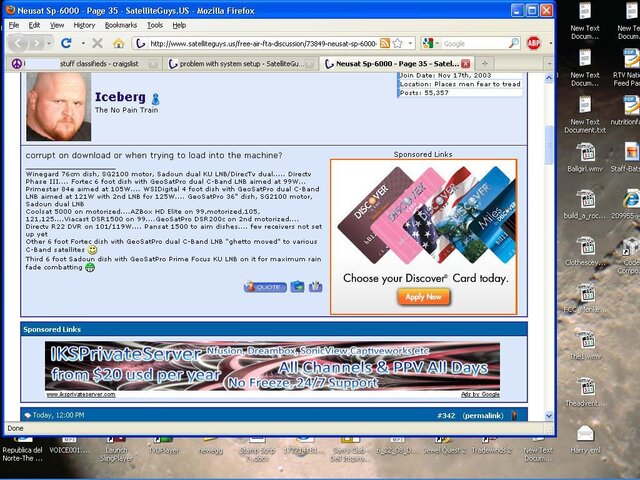Click the forward navigation arrow
The width and height of the screenshot is (640, 480).
[37, 43]
